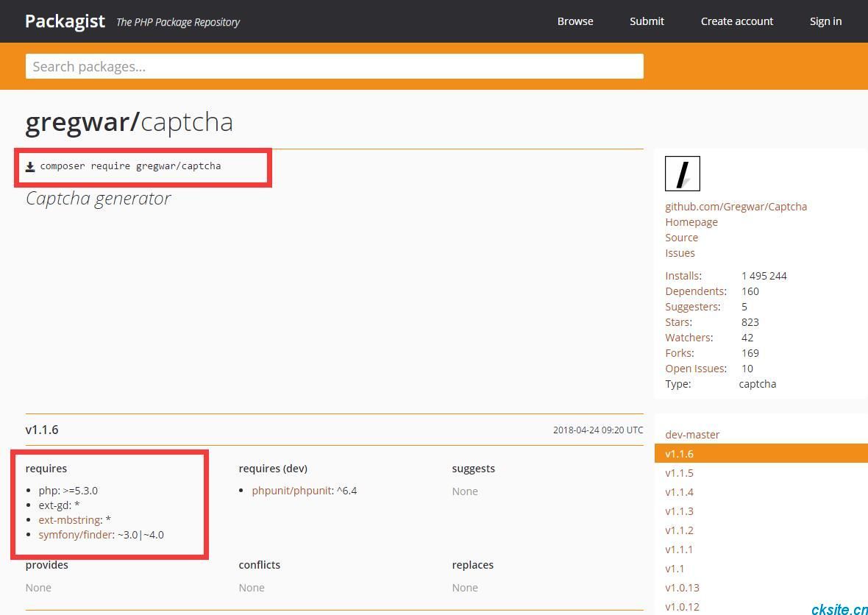The height and width of the screenshot is (615, 868).
Task: Go to Packagist home logo
Action: point(65,21)
